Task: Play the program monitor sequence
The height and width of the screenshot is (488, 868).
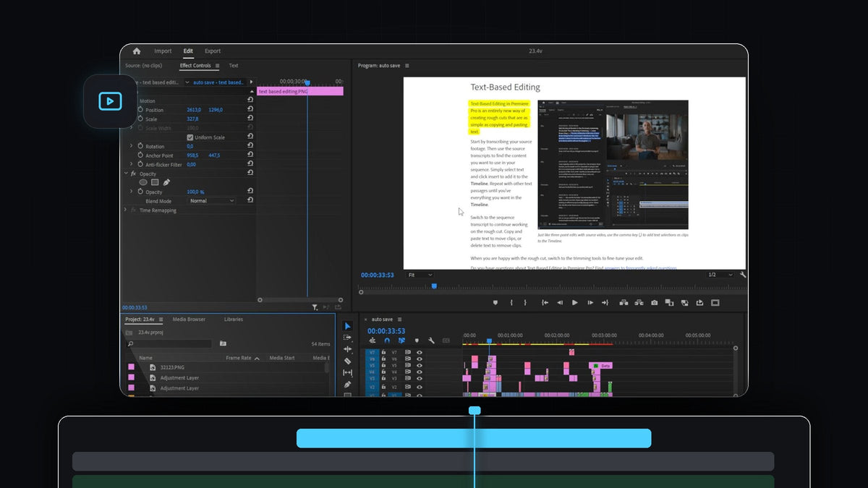Action: [x=575, y=303]
